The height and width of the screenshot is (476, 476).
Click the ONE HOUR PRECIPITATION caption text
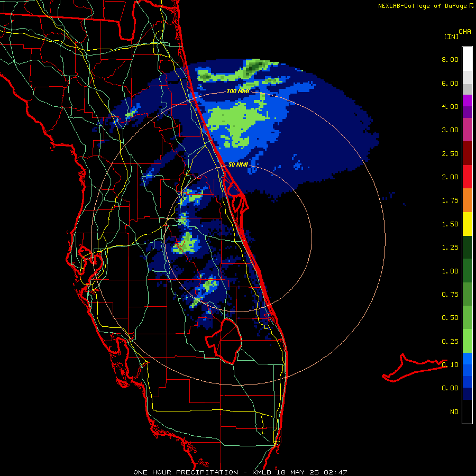186,472
